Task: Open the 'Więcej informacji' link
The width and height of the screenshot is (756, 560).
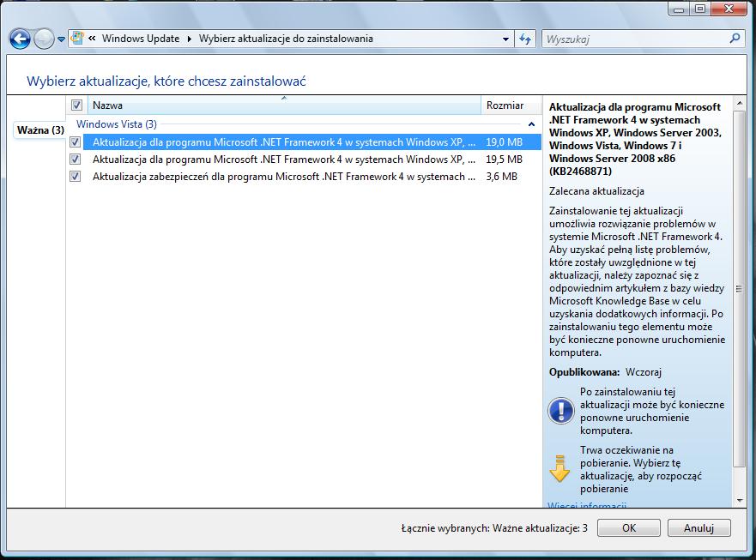Action: coord(587,504)
